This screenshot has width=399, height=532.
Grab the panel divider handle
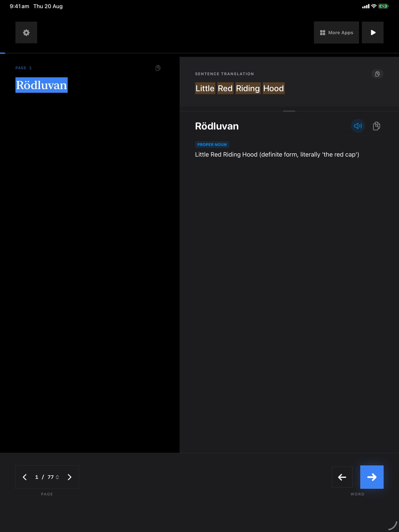pos(289,111)
